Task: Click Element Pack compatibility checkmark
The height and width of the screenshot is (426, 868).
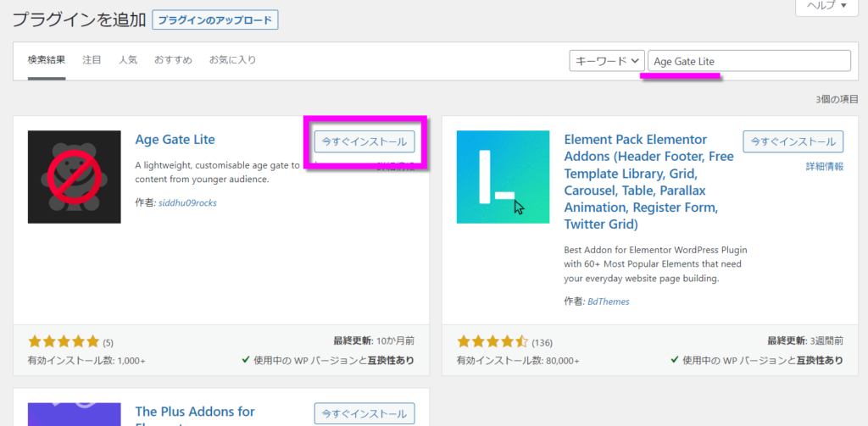Action: coord(675,360)
